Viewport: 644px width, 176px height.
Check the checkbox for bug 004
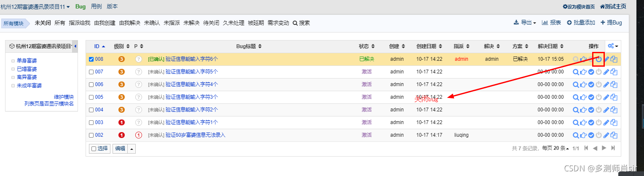(91, 110)
